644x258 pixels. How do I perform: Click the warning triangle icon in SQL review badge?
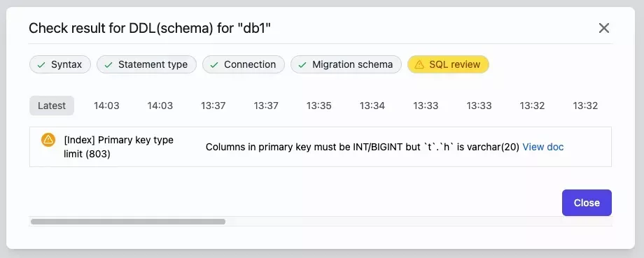click(x=419, y=65)
